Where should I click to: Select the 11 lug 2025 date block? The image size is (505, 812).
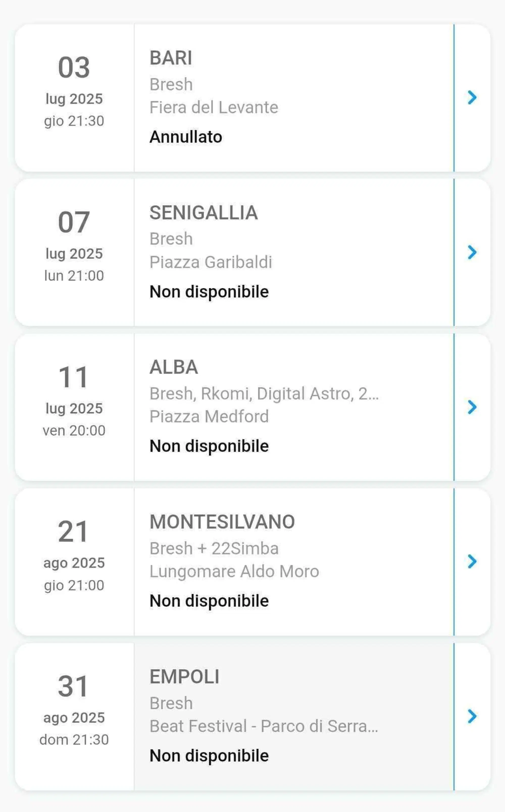tap(74, 400)
